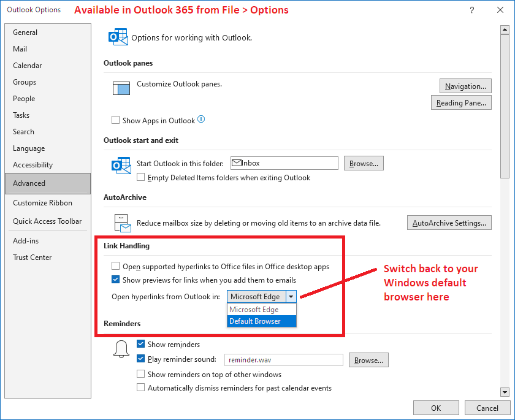Viewport: 515px width, 420px height.
Task: Click the envelope icon in Inbox field
Action: (x=237, y=163)
